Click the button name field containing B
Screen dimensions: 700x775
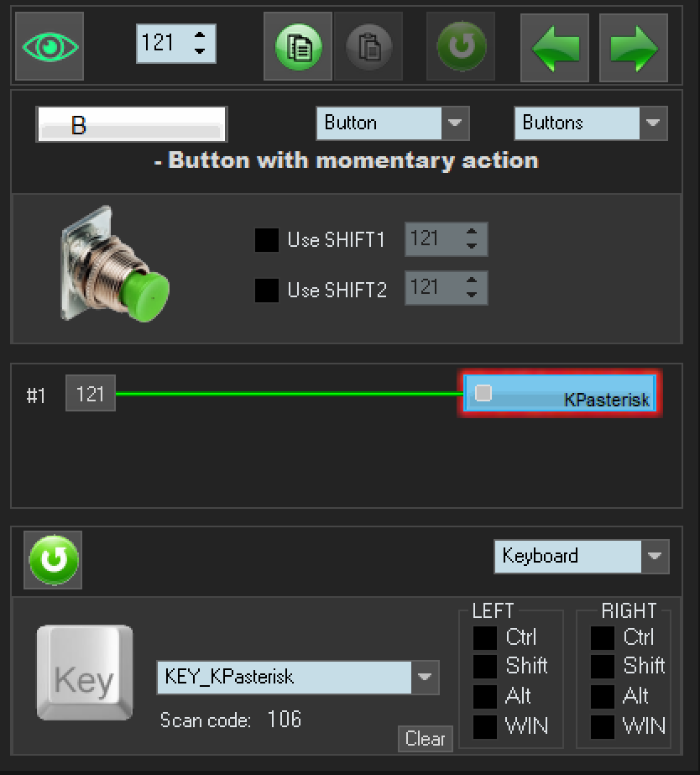click(131, 125)
